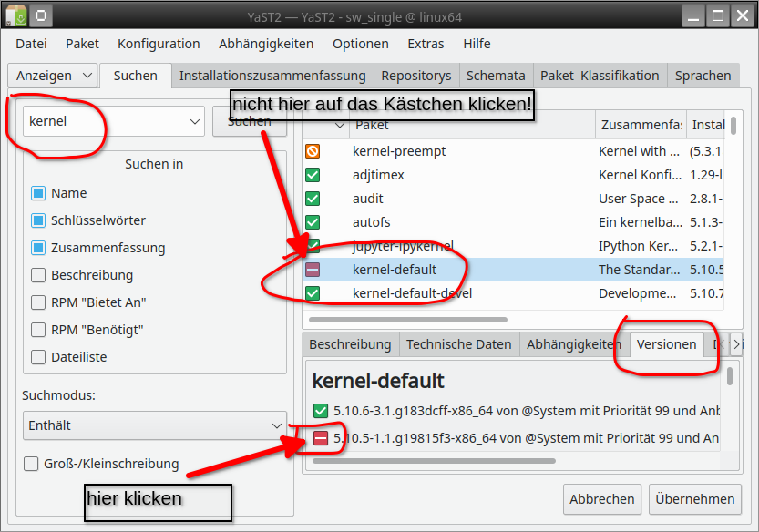Switch to the Schemata tab
The width and height of the screenshot is (759, 532).
tap(496, 76)
